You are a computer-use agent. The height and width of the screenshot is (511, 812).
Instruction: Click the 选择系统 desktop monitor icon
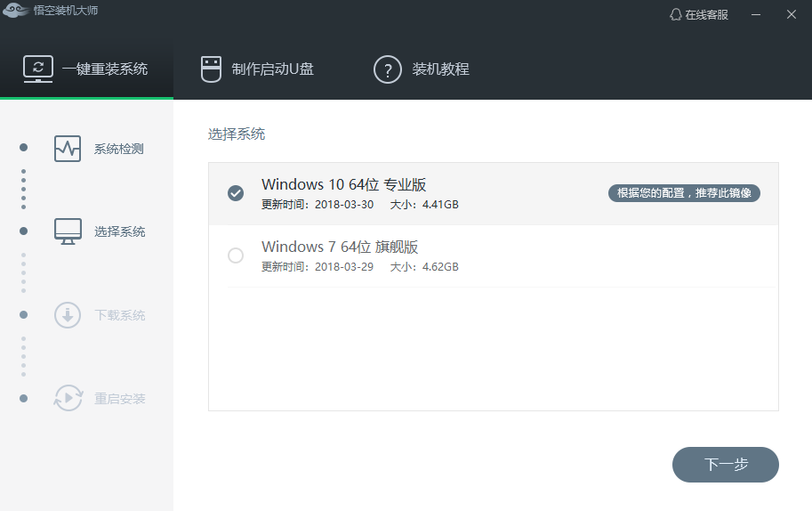coord(68,231)
